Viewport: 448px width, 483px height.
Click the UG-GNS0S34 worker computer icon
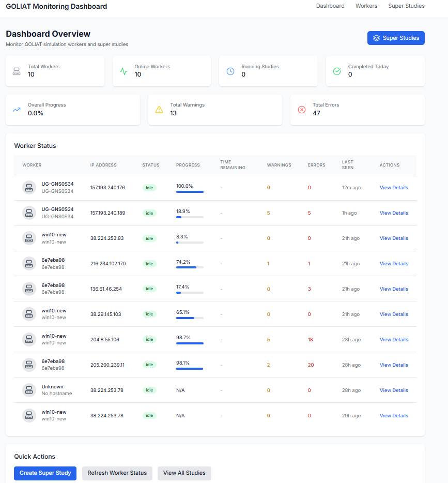pos(29,187)
